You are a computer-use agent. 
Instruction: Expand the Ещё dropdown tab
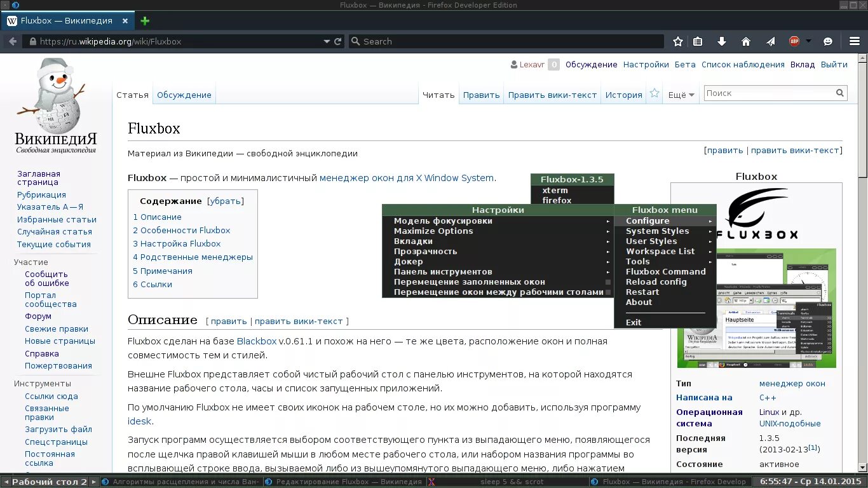681,95
